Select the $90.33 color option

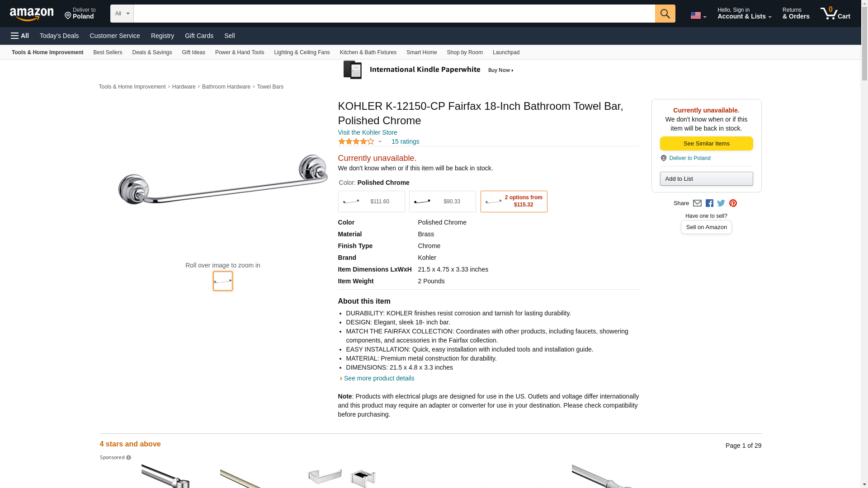[x=442, y=202]
